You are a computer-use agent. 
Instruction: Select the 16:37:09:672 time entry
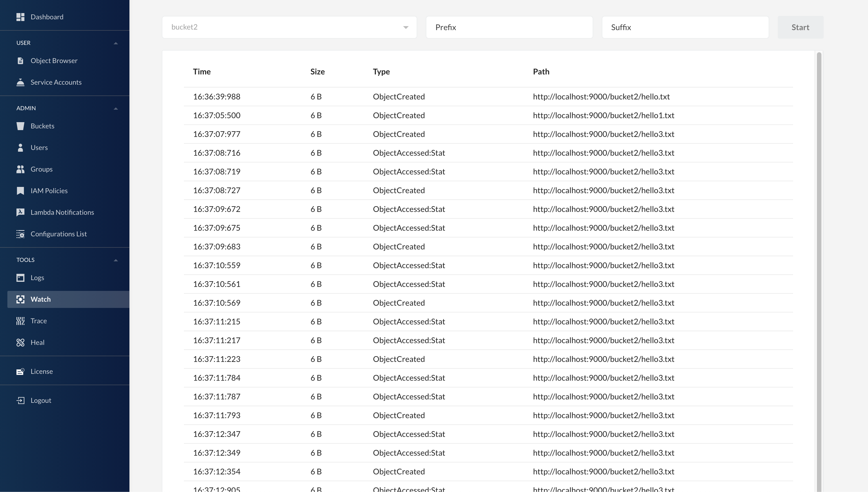tap(217, 209)
